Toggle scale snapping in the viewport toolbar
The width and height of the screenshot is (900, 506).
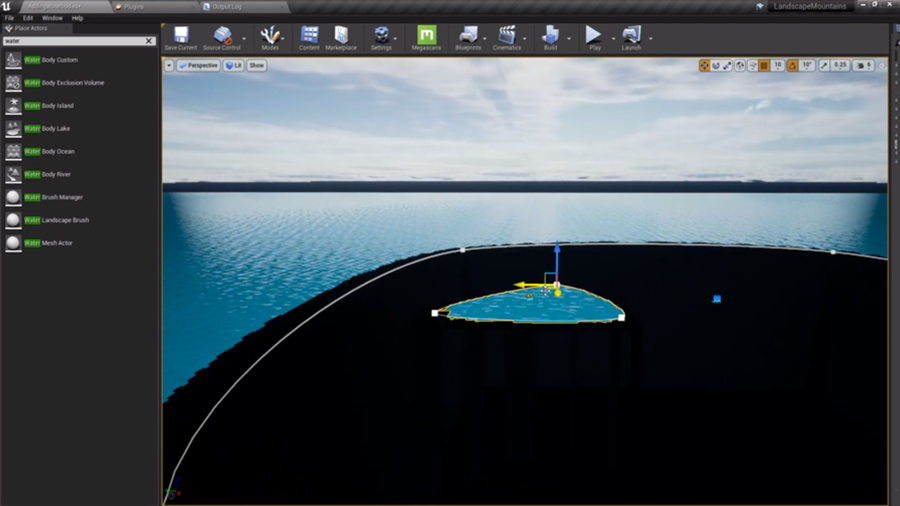[x=824, y=66]
